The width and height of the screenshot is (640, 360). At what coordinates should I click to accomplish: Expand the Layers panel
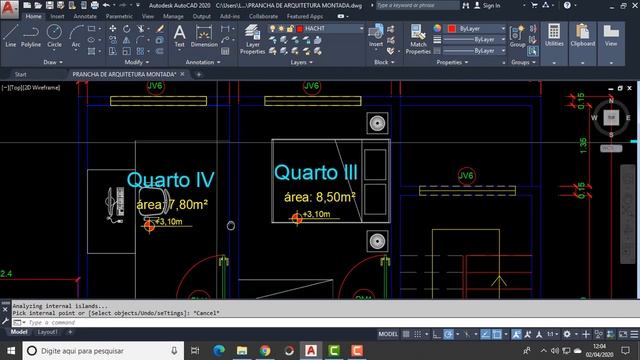click(x=302, y=62)
